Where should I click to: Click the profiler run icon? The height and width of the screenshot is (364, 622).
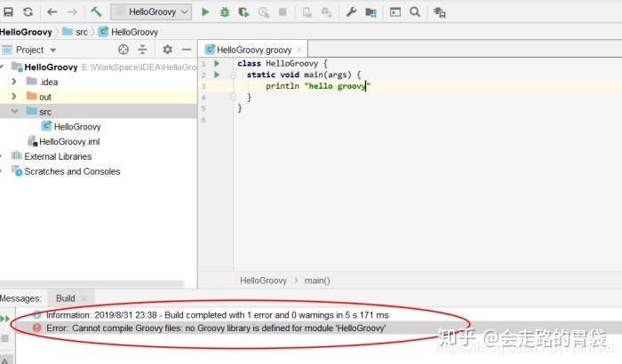point(264,12)
